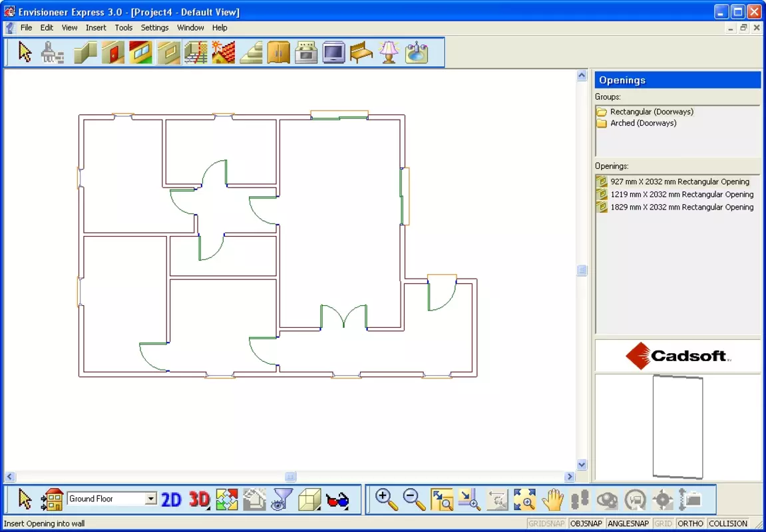Image resolution: width=766 pixels, height=532 pixels.
Task: Select the Lighting lamp icon
Action: click(x=389, y=53)
